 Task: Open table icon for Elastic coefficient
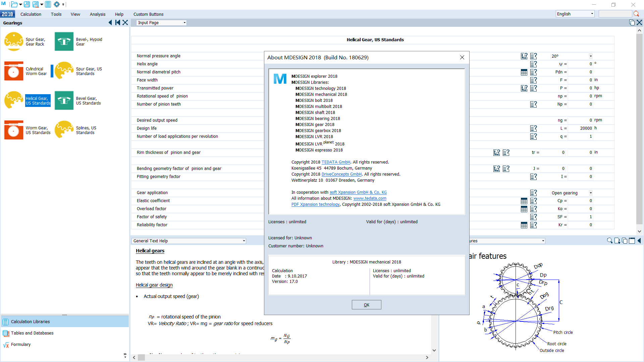pos(524,201)
